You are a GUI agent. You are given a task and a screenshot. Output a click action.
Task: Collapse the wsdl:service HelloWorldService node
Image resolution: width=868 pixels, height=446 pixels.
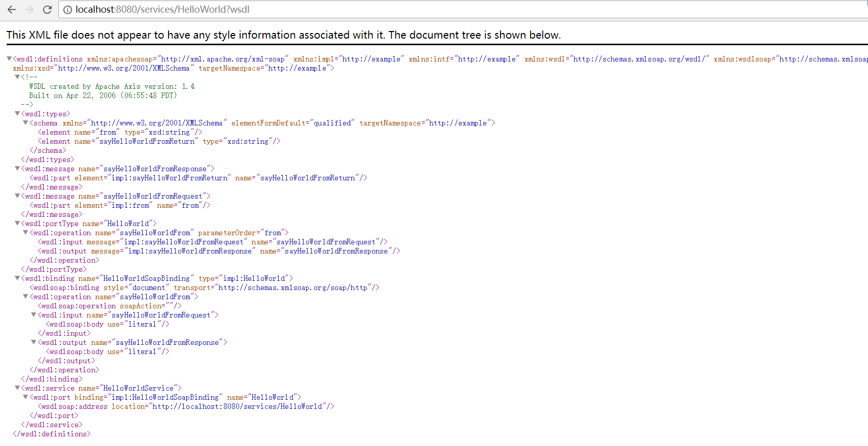pyautogui.click(x=17, y=388)
